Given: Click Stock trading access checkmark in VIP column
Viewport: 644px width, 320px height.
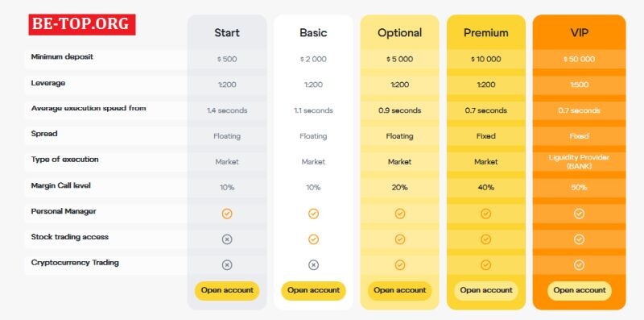Looking at the screenshot, I should pos(579,239).
